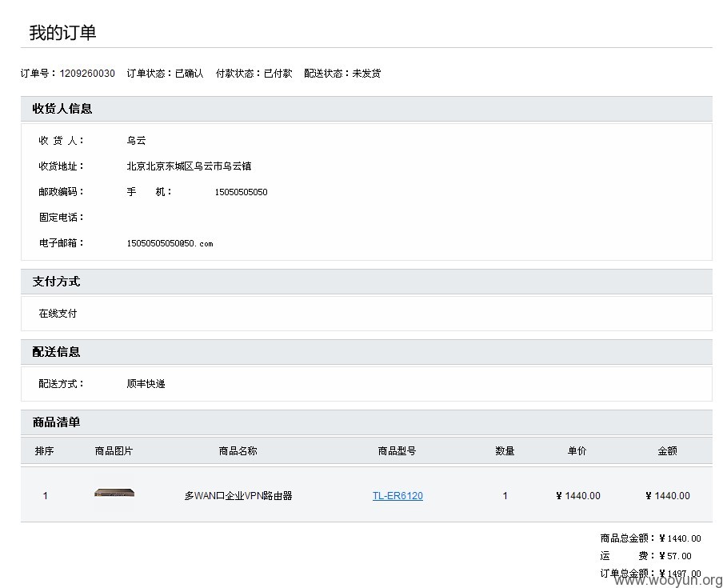Click the 商品总金额 ¥1440.00 value
723x588 pixels.
click(680, 538)
